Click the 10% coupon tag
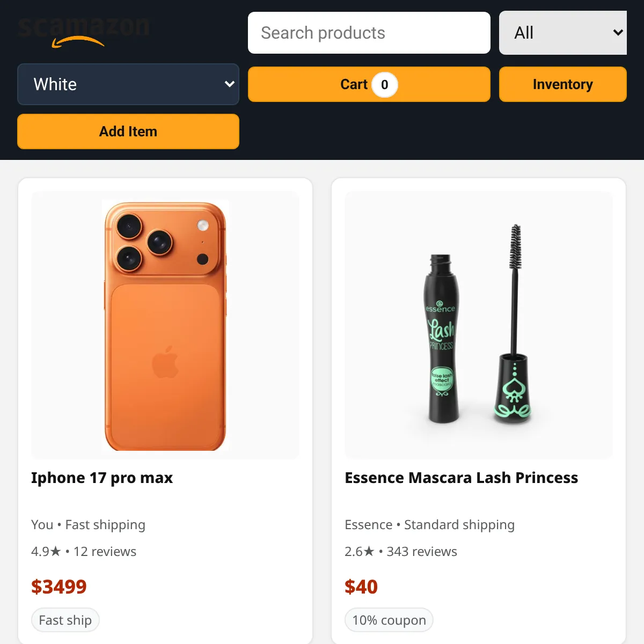 pos(389,620)
